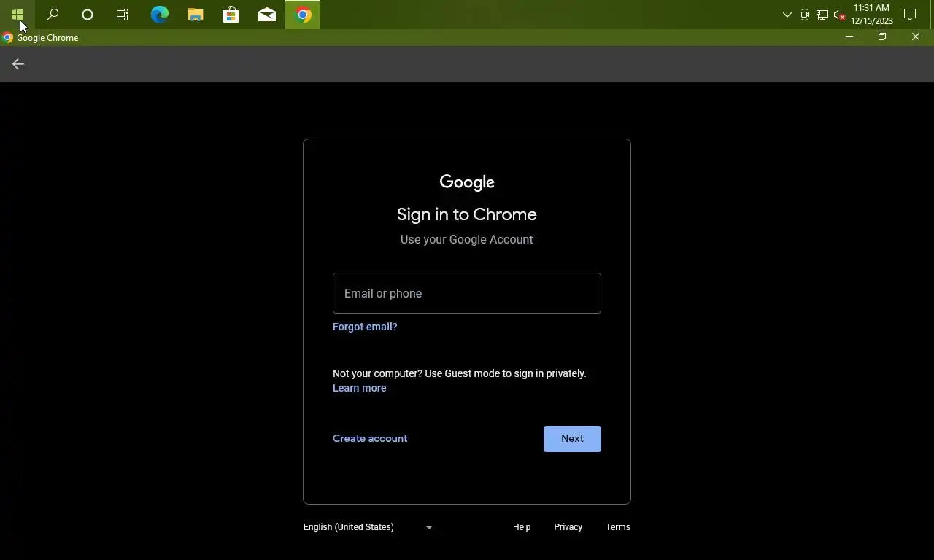Minimize the Google Chrome window
This screenshot has width=934, height=560.
pyautogui.click(x=849, y=37)
